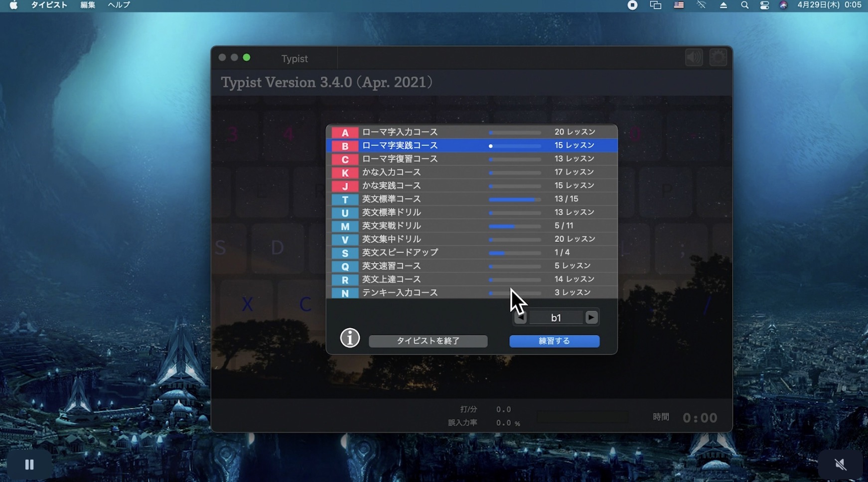This screenshot has width=868, height=482.
Task: Open the 編集 menu
Action: [88, 5]
